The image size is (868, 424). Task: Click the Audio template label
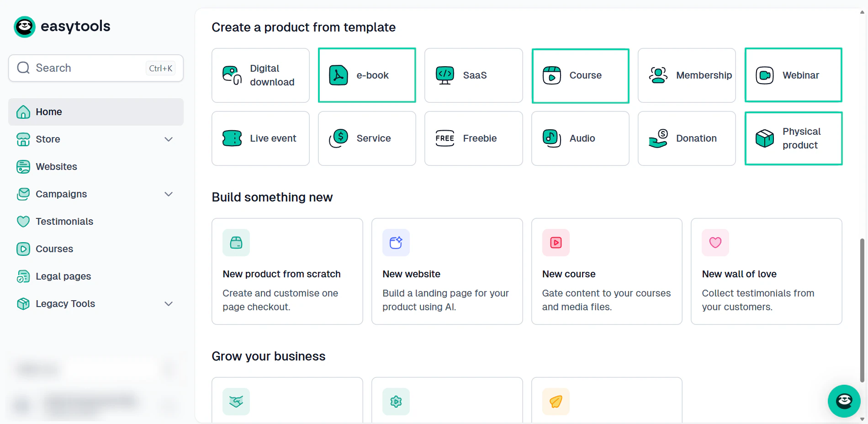pos(582,138)
